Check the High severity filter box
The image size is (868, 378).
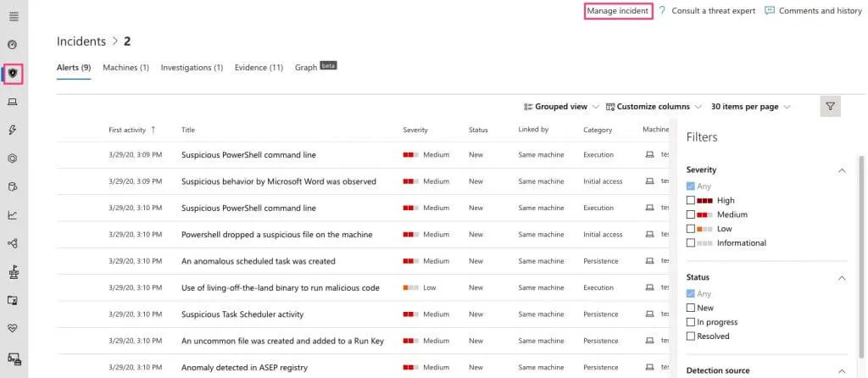pyautogui.click(x=691, y=201)
